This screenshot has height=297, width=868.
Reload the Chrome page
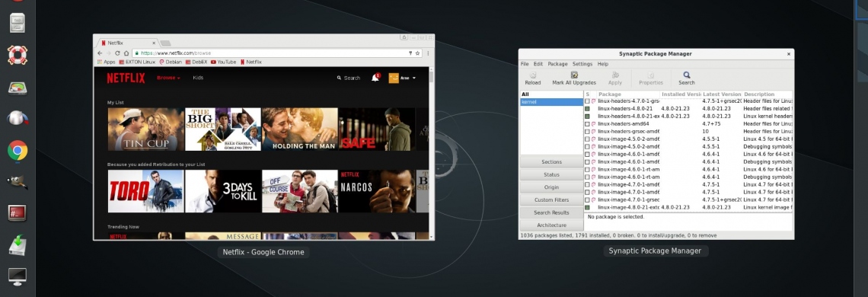(117, 53)
